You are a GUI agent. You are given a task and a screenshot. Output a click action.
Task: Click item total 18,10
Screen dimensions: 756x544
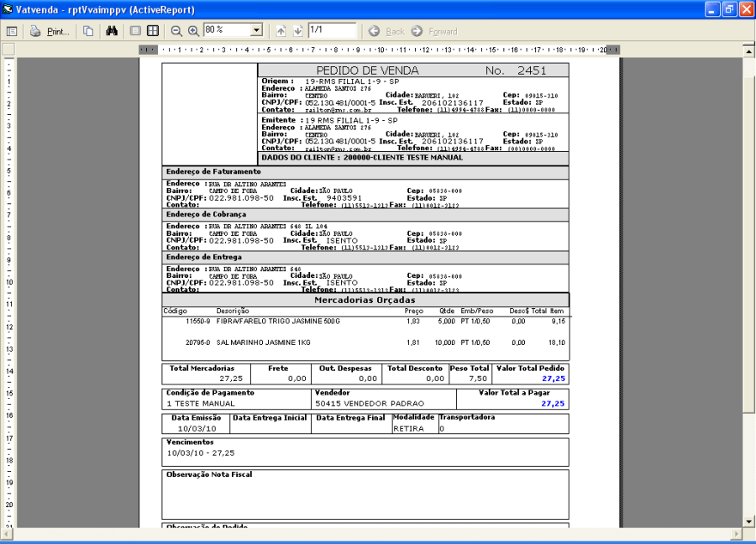pyautogui.click(x=557, y=343)
